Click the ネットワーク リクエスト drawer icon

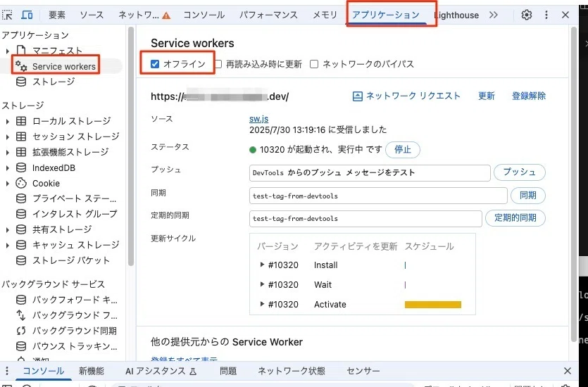357,96
